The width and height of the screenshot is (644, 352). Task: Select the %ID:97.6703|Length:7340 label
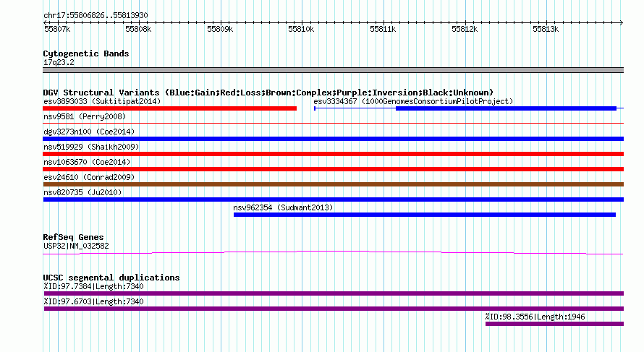93,301
